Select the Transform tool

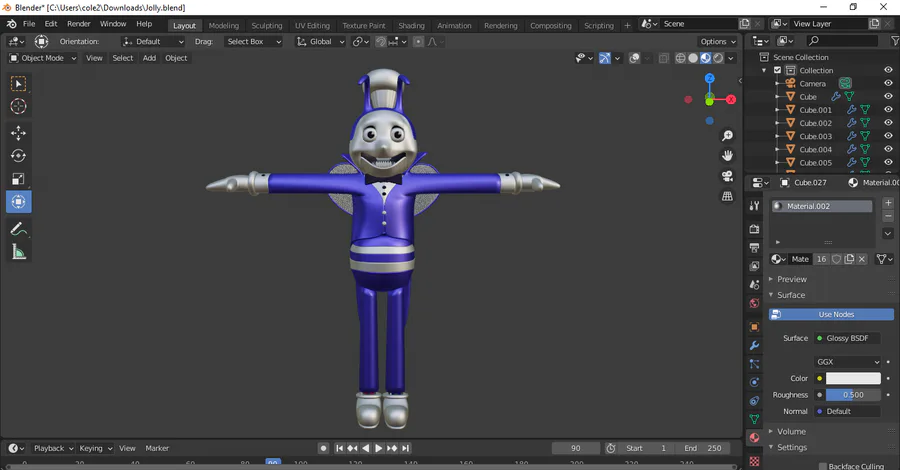(x=18, y=202)
